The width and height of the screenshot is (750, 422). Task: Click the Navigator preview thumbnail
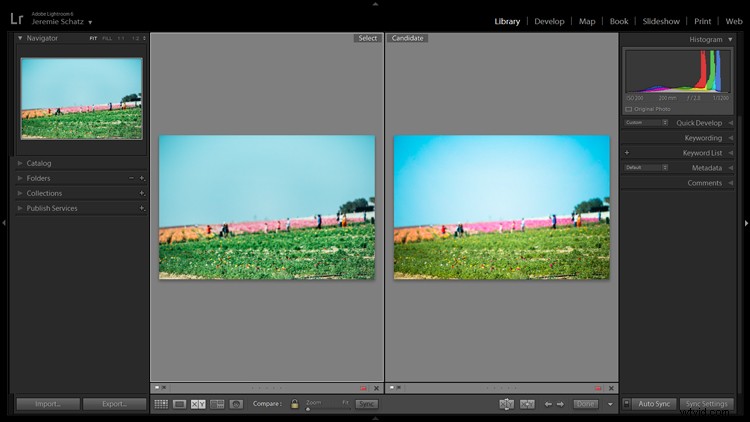[81, 99]
